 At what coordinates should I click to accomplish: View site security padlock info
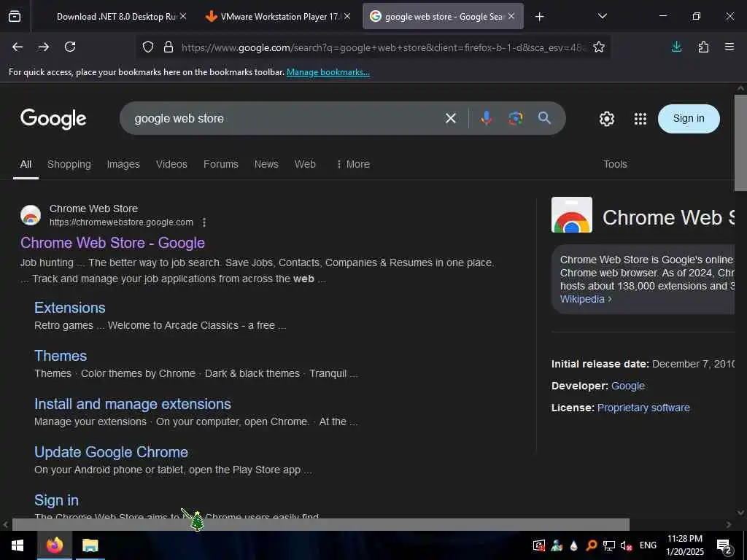(169, 47)
